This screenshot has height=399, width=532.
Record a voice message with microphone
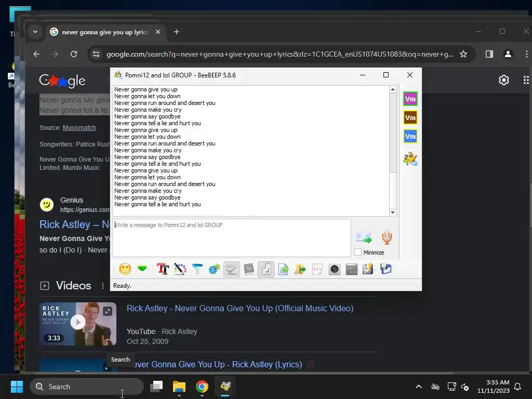[x=387, y=237]
